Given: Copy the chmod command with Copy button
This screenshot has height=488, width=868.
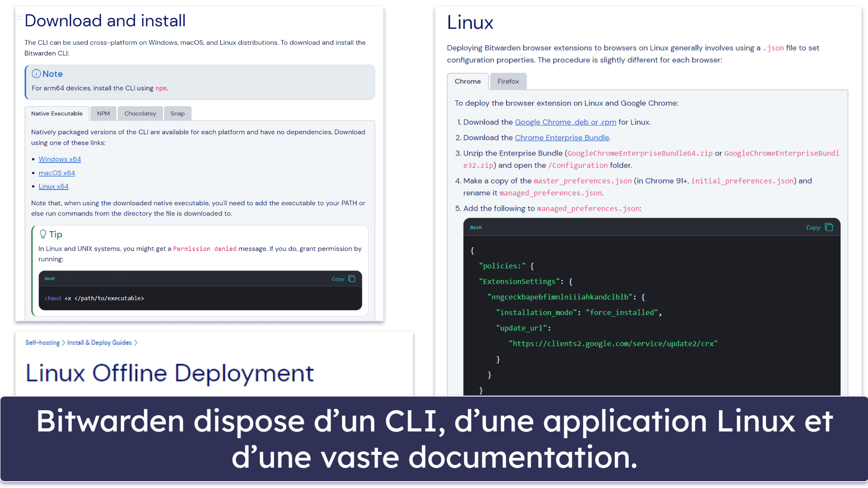Looking at the screenshot, I should [338, 279].
